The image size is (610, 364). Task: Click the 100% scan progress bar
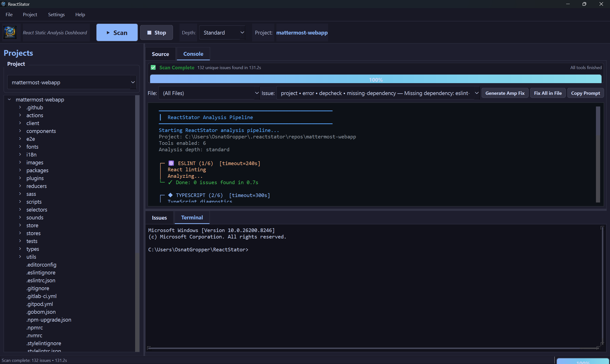click(x=376, y=79)
